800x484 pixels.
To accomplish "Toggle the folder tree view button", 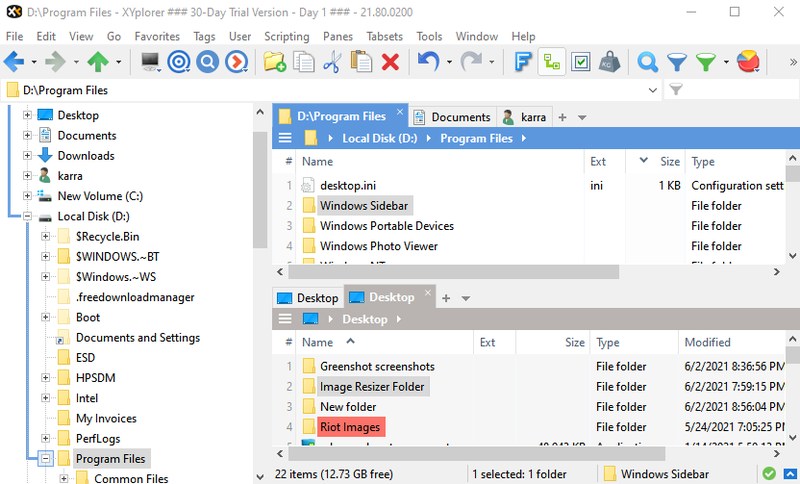I will (x=551, y=62).
